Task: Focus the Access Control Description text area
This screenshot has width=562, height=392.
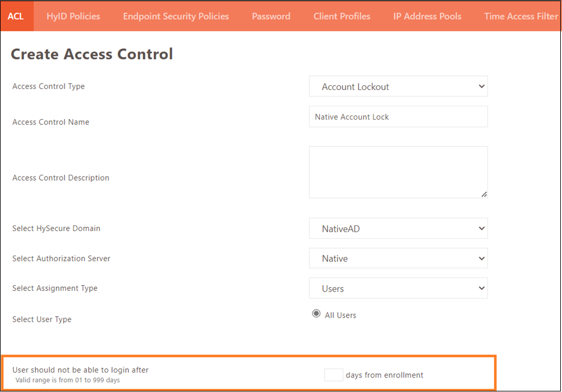Action: (398, 172)
